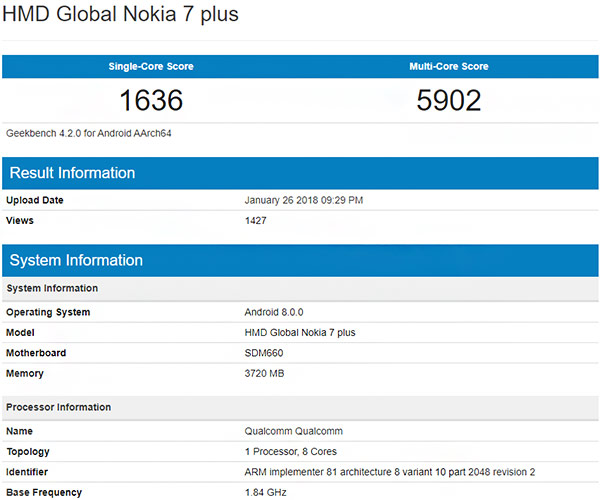Click the gray System Information subheader row
The image size is (600, 500).
[52, 288]
